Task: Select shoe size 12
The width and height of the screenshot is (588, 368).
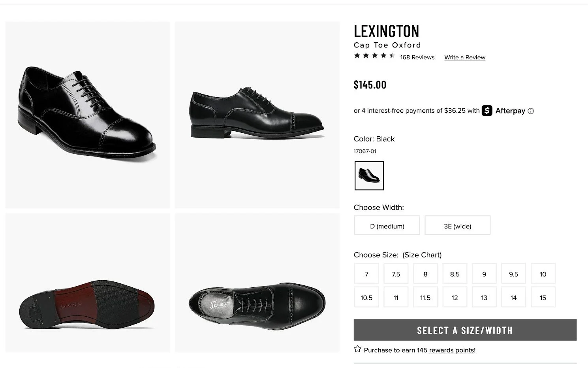Action: pos(455,298)
